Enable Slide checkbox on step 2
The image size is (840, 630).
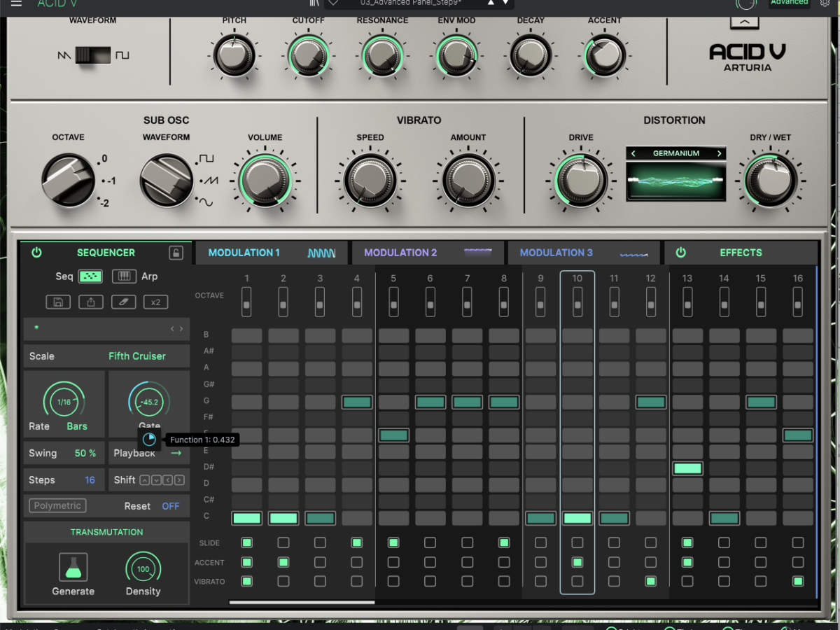[283, 542]
